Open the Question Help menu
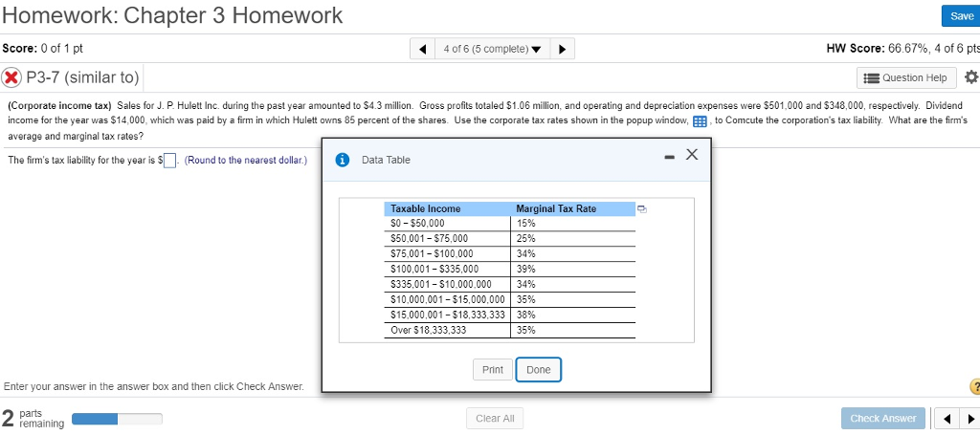 (x=906, y=78)
